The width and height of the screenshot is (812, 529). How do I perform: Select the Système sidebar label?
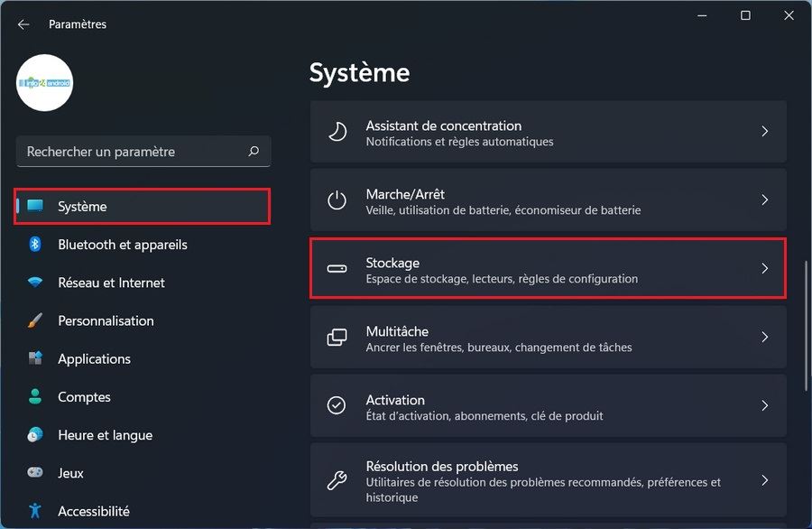82,206
